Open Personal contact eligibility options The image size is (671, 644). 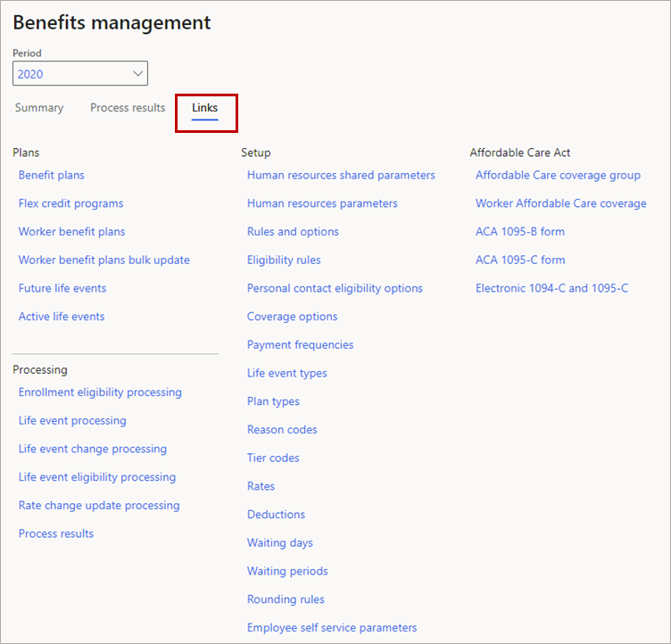click(x=335, y=288)
